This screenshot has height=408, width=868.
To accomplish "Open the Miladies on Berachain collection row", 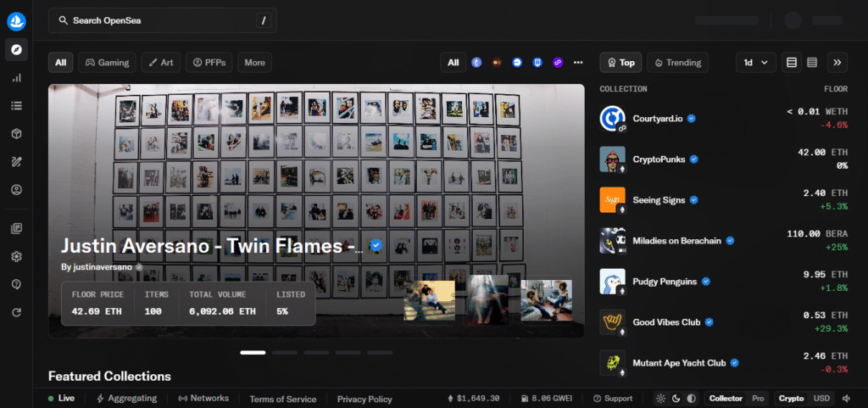I will coord(724,241).
